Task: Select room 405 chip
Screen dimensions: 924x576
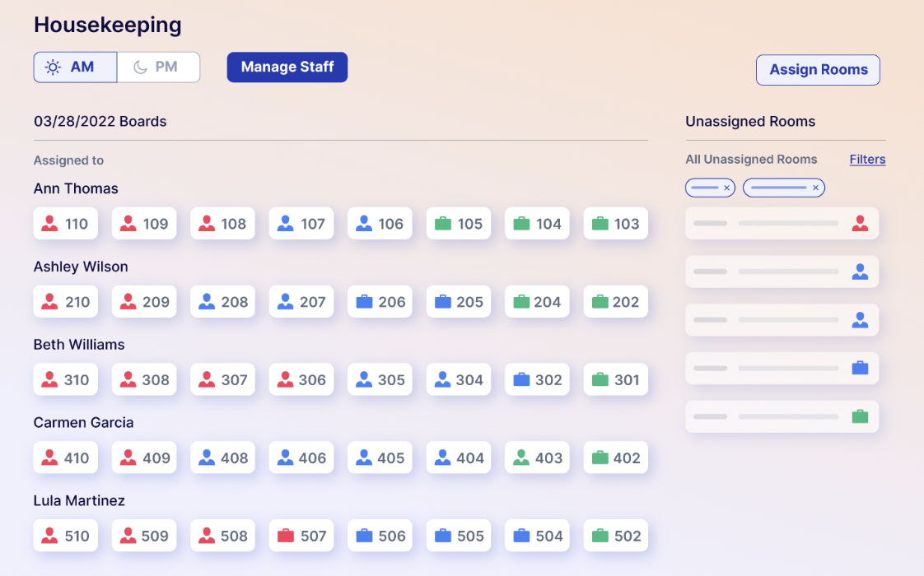Action: [380, 458]
